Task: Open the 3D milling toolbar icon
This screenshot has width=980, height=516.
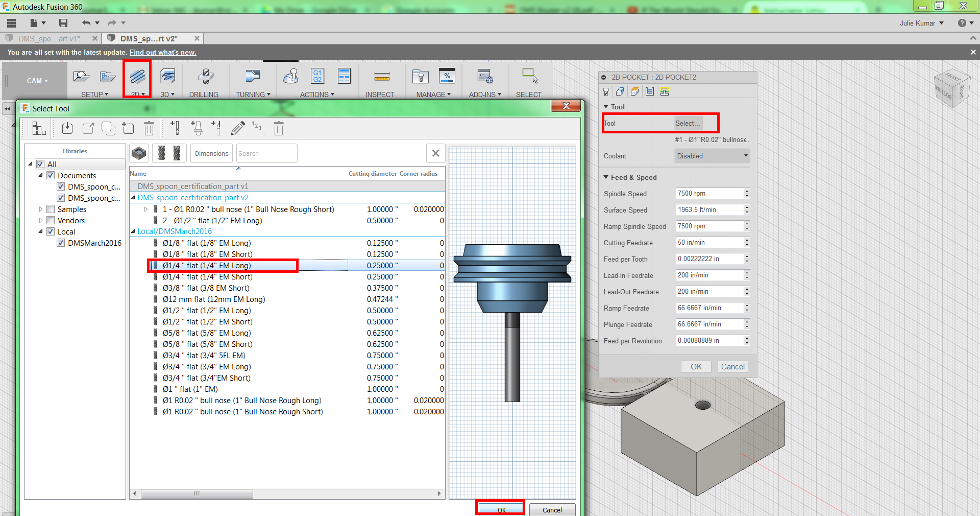Action: point(167,77)
